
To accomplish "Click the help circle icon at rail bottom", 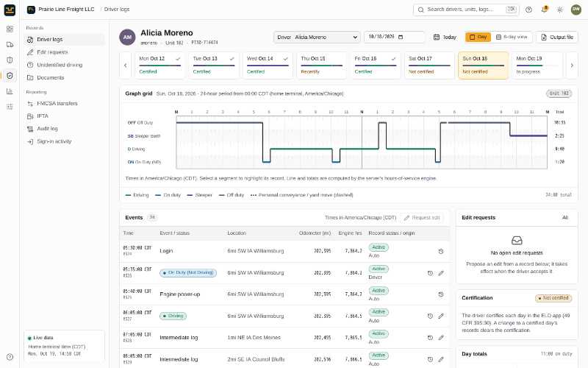I will pyautogui.click(x=10, y=357).
